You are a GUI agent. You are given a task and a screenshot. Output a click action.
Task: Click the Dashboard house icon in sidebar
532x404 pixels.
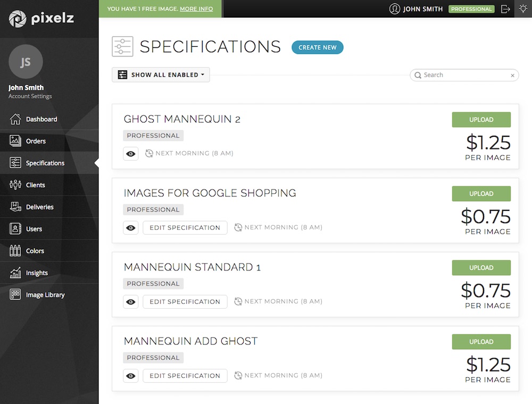(x=15, y=119)
